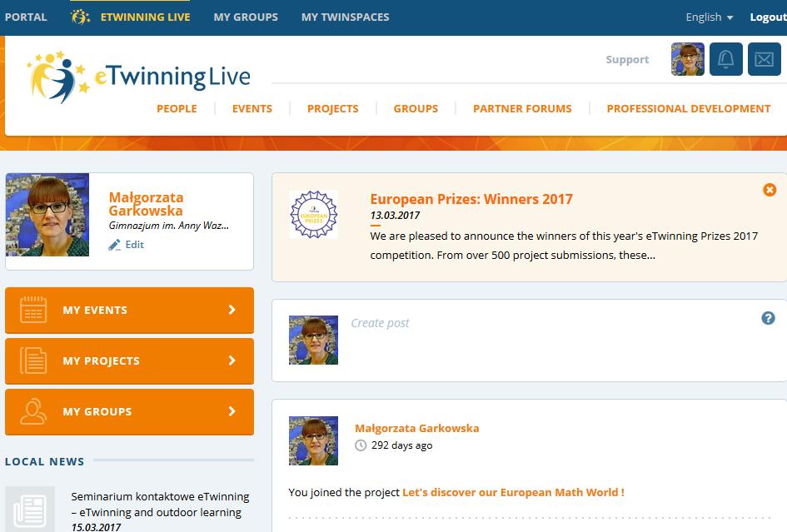
Task: Expand My Projects chevron arrow
Action: tap(232, 360)
